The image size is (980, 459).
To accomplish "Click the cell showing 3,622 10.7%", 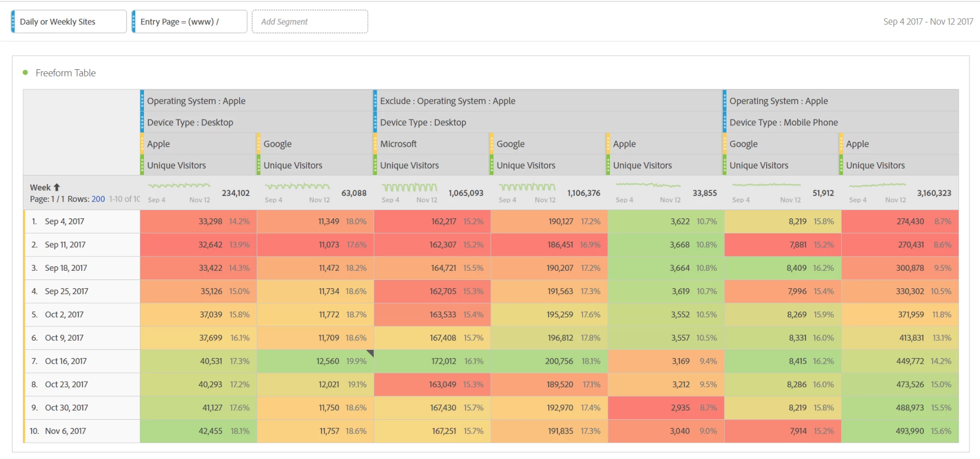I will point(666,221).
